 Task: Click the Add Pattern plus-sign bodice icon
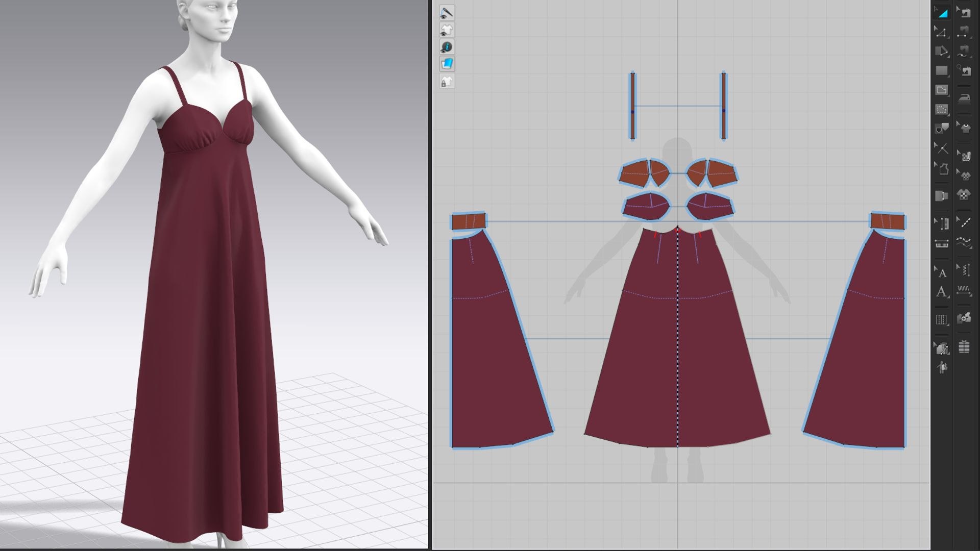pyautogui.click(x=964, y=318)
